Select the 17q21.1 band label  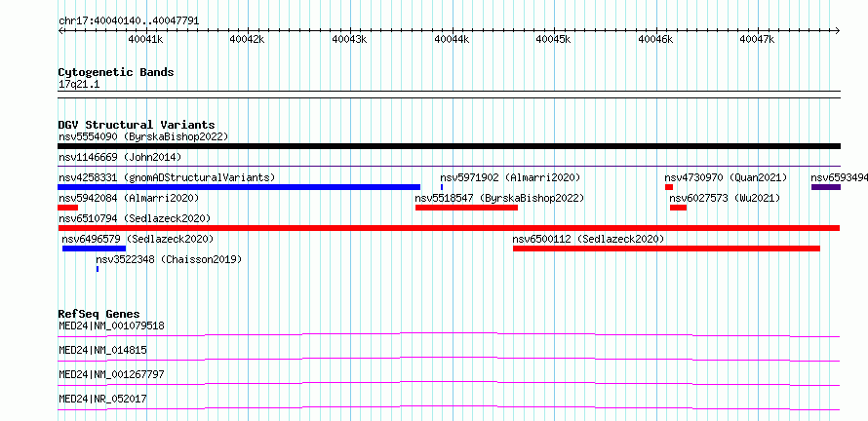point(79,85)
